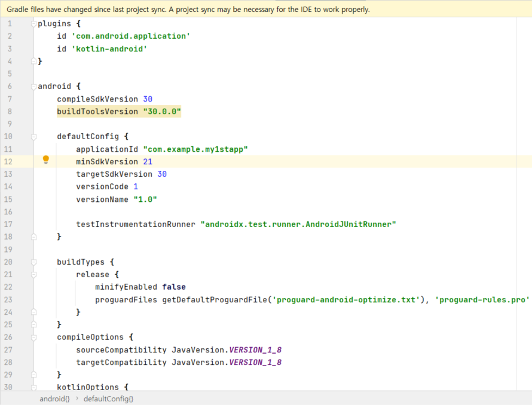This screenshot has width=532, height=405.
Task: Place cursor on 'com.android.application' string
Action: coord(131,36)
